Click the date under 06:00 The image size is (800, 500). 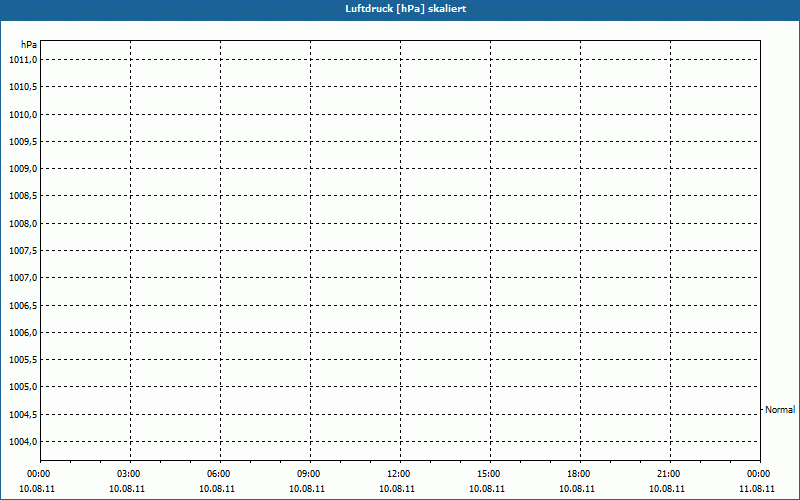[x=217, y=489]
